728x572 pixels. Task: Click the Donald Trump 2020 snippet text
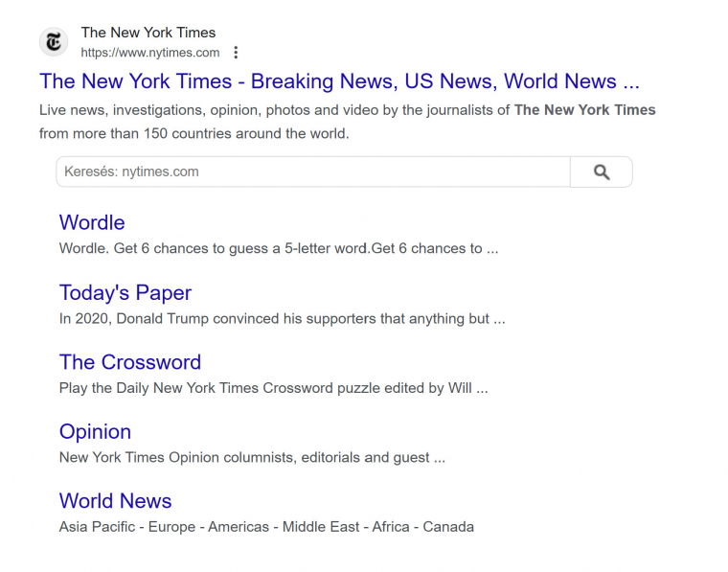282,318
